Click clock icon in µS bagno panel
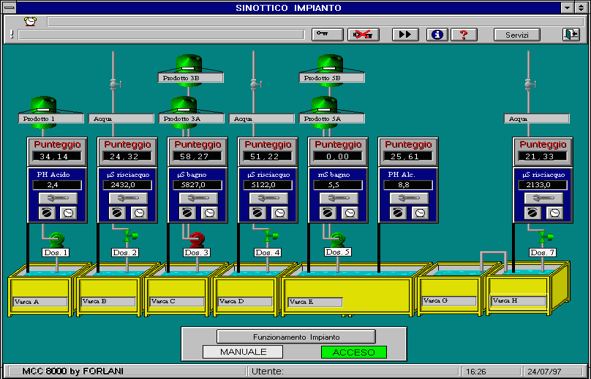591x379 pixels. (x=209, y=213)
